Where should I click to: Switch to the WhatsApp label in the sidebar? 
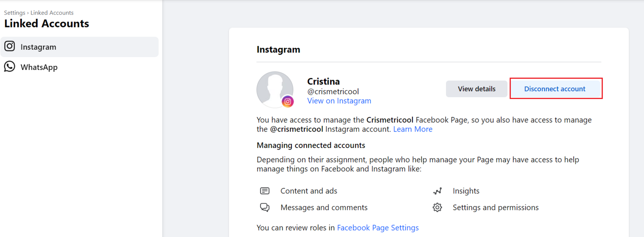pos(39,67)
